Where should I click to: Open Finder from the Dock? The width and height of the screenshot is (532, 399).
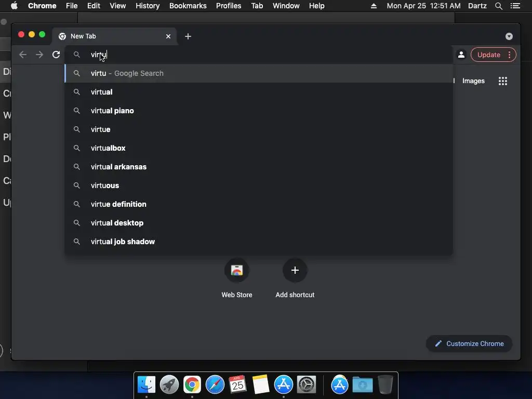[147, 385]
